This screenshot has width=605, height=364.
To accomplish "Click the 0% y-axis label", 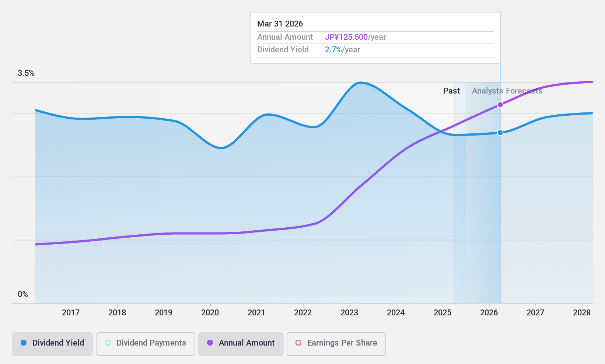I will [23, 294].
